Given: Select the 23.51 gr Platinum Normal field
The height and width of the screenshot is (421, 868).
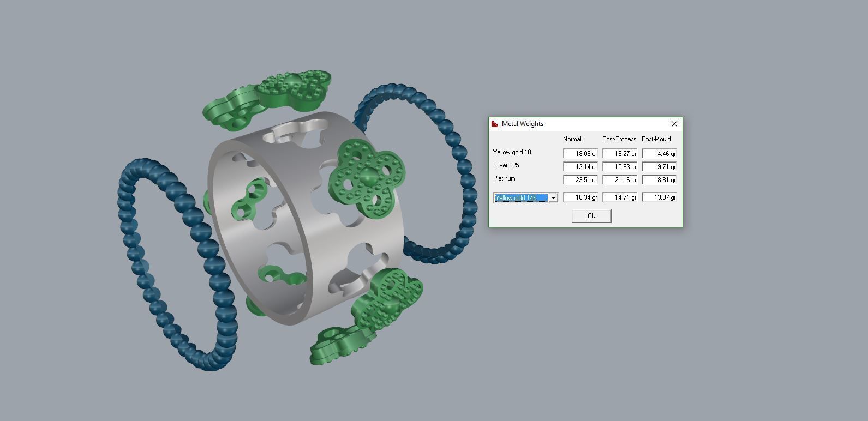Looking at the screenshot, I should (x=580, y=180).
